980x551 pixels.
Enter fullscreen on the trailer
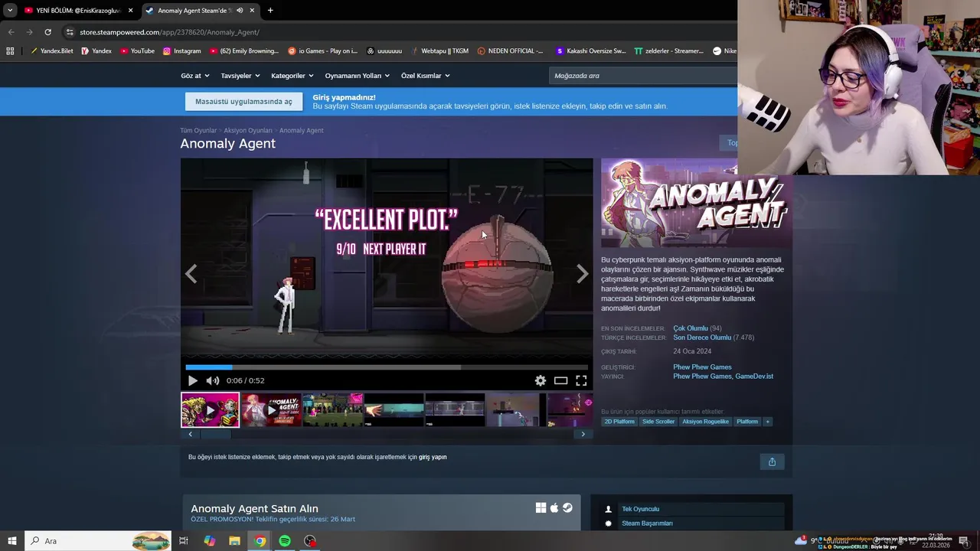(x=581, y=380)
